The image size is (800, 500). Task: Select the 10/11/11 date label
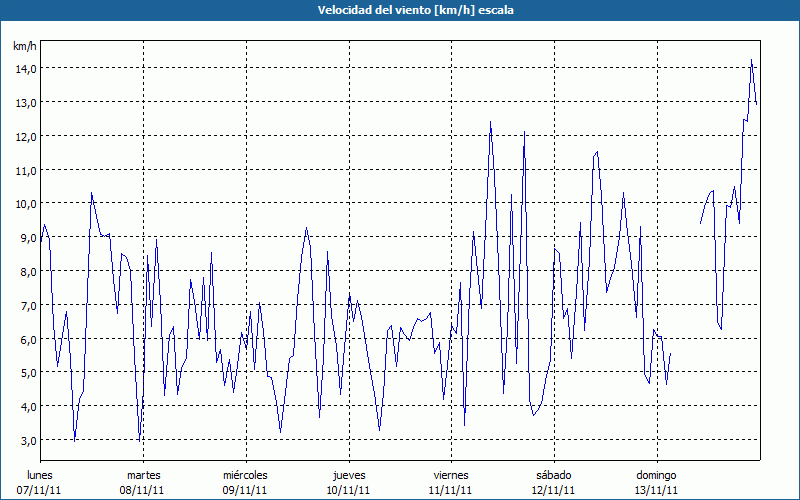[349, 490]
